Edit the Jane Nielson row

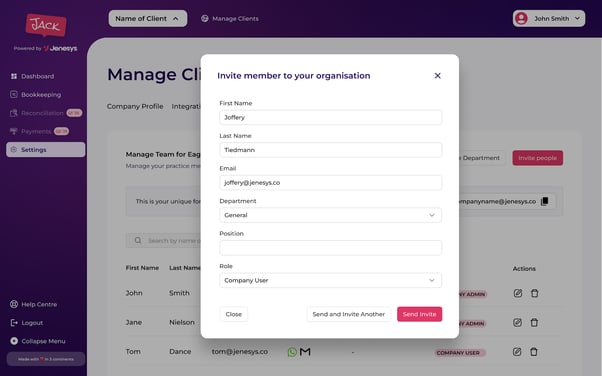tap(518, 322)
